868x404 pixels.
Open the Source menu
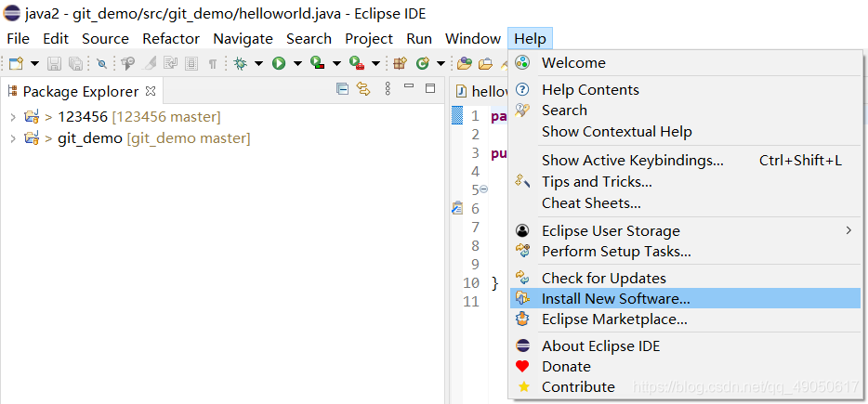coord(105,39)
